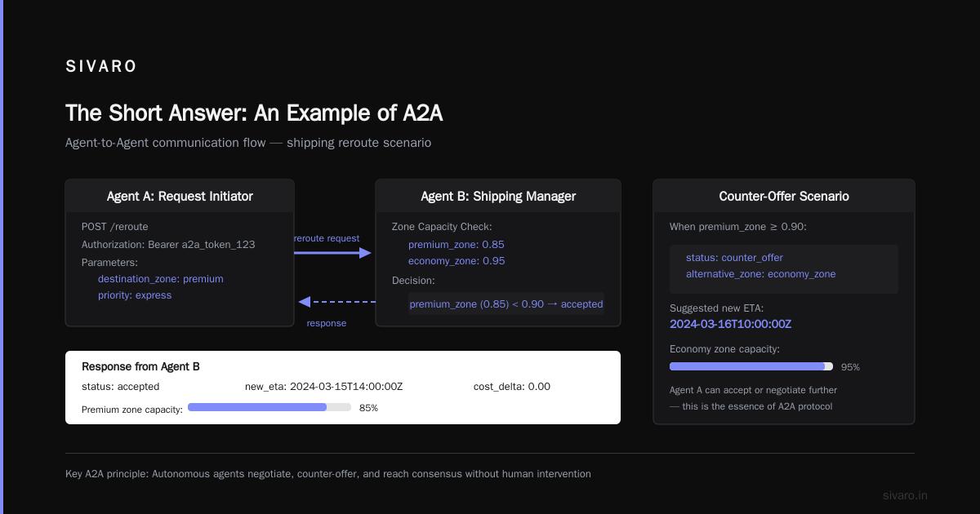Click the 'Key A2A principle' footer sentence
This screenshot has height=514, width=980.
(x=328, y=473)
